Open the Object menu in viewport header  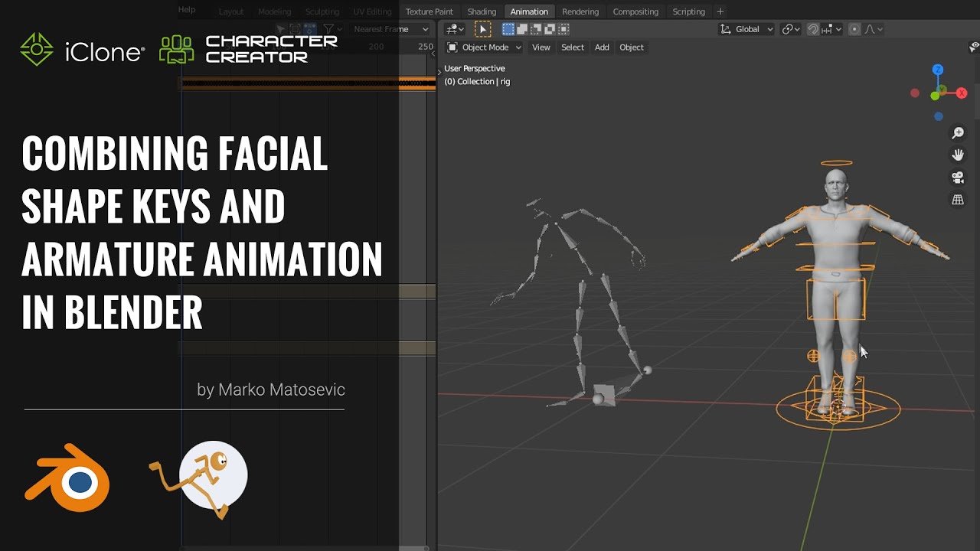(x=632, y=47)
